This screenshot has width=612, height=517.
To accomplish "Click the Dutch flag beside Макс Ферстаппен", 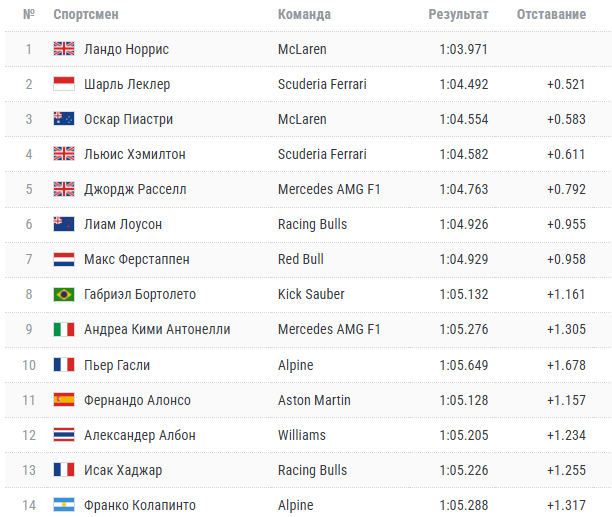I will 64,259.
